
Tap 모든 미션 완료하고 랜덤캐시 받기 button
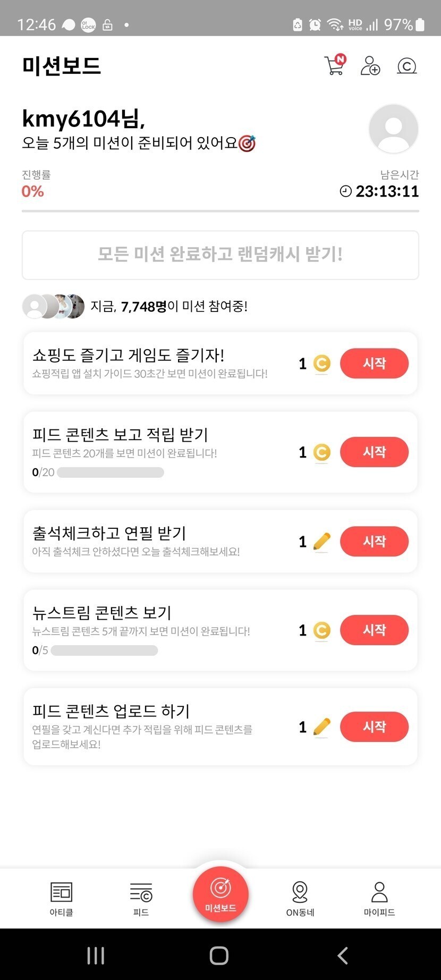point(220,255)
